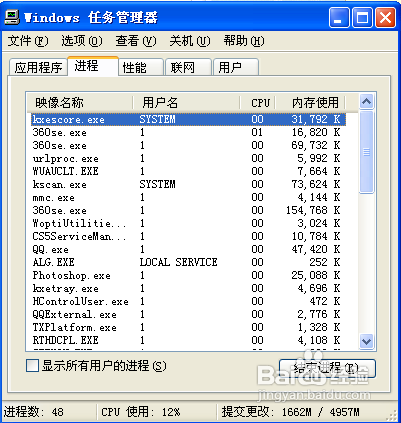
Task: Select the 360se.exe row using 69,732 K
Action: tap(188, 145)
